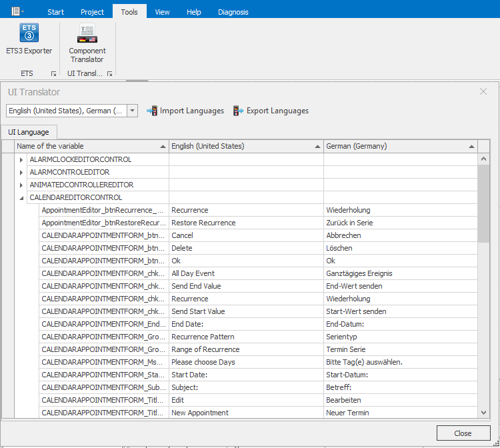This screenshot has width=500, height=448.
Task: Open the View ribbon tab
Action: point(162,12)
